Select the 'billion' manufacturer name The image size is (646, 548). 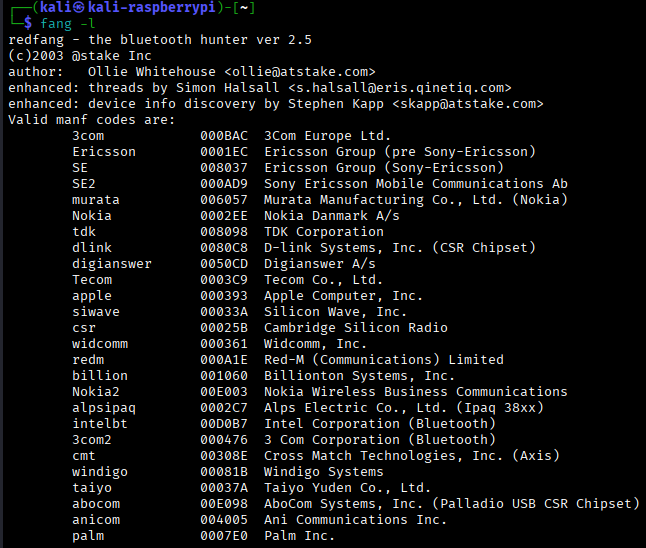(x=100, y=376)
